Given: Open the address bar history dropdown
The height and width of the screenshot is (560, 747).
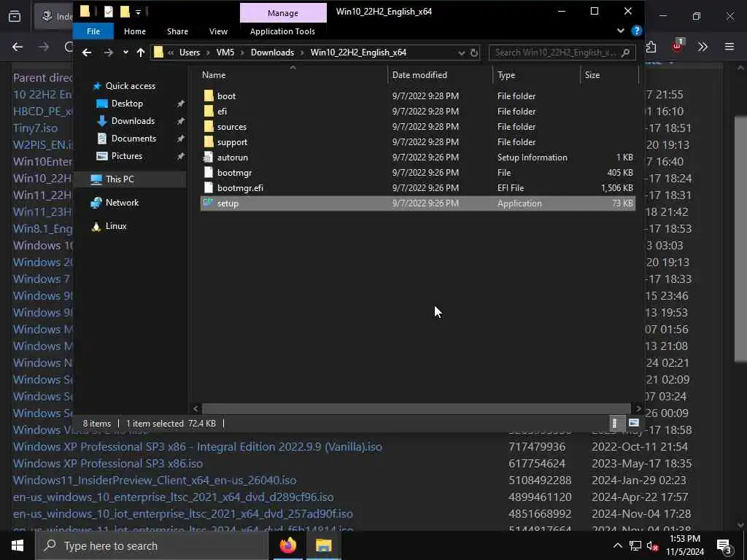Looking at the screenshot, I should pyautogui.click(x=461, y=52).
